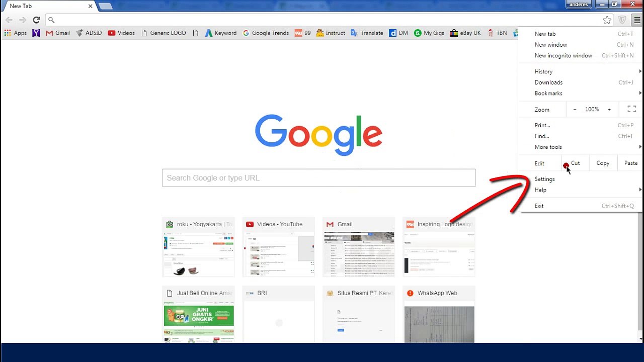Screen dimensions: 644x362
Task: Open a new tab via tab strip button
Action: click(x=105, y=6)
